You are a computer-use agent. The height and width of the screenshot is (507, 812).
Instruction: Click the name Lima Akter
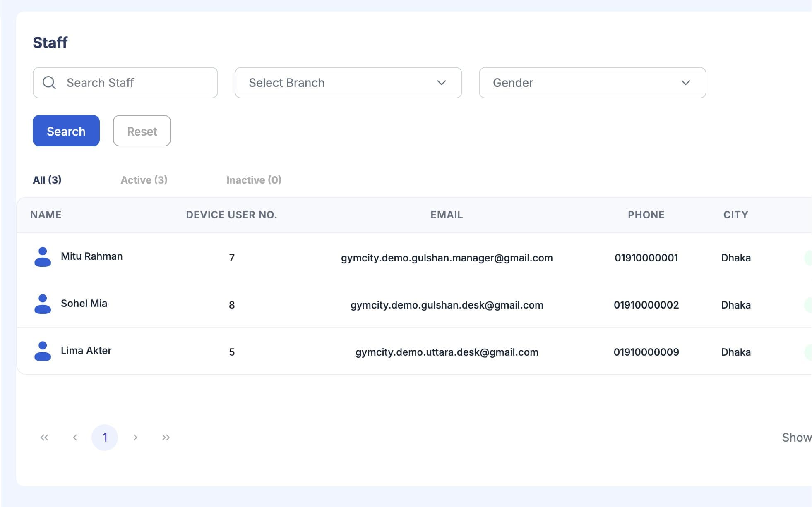(86, 351)
